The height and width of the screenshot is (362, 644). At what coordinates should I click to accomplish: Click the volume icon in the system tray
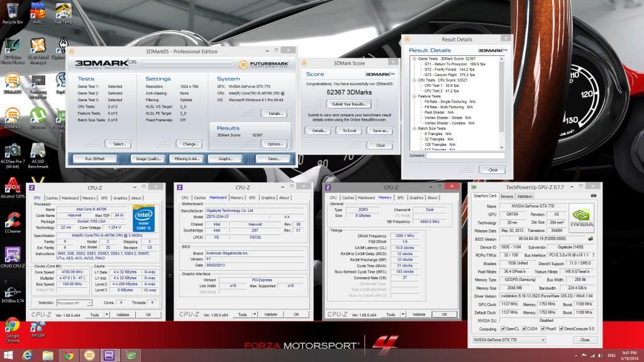(x=601, y=356)
